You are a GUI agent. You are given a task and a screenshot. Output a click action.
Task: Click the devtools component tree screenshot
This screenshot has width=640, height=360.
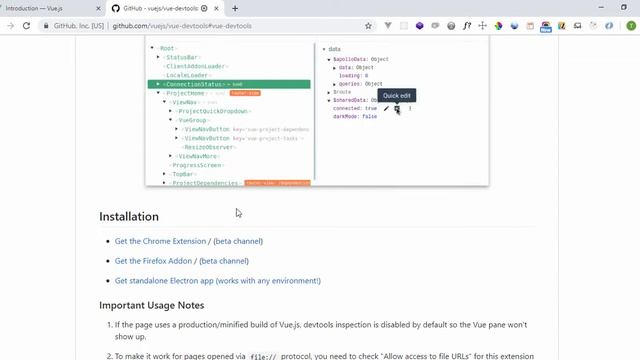coord(317,110)
